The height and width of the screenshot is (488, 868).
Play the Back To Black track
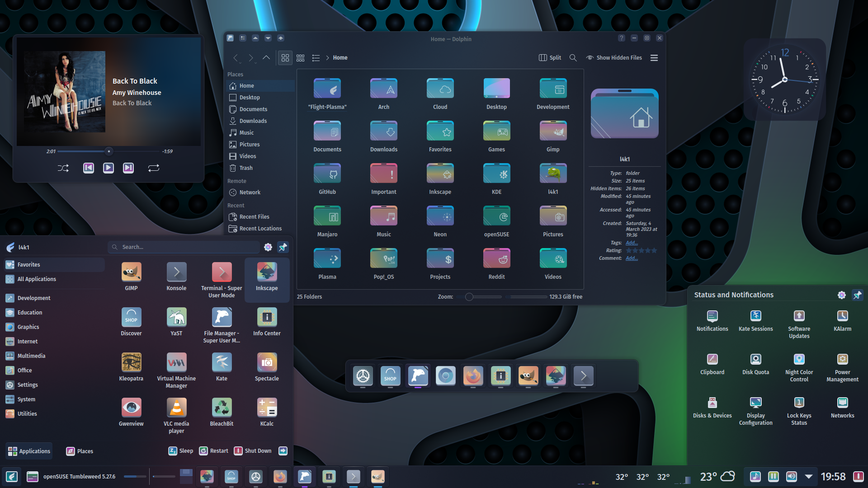pyautogui.click(x=108, y=168)
